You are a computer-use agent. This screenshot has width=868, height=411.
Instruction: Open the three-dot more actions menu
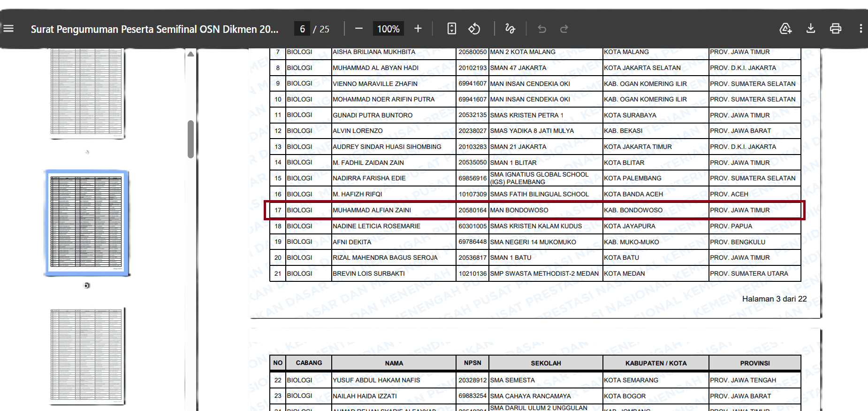pos(861,29)
